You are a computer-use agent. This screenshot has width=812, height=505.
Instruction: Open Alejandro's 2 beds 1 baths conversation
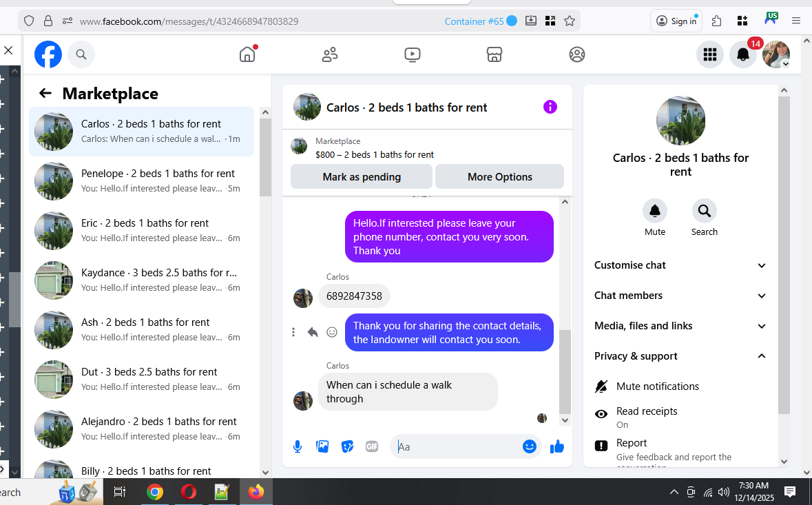click(x=141, y=429)
